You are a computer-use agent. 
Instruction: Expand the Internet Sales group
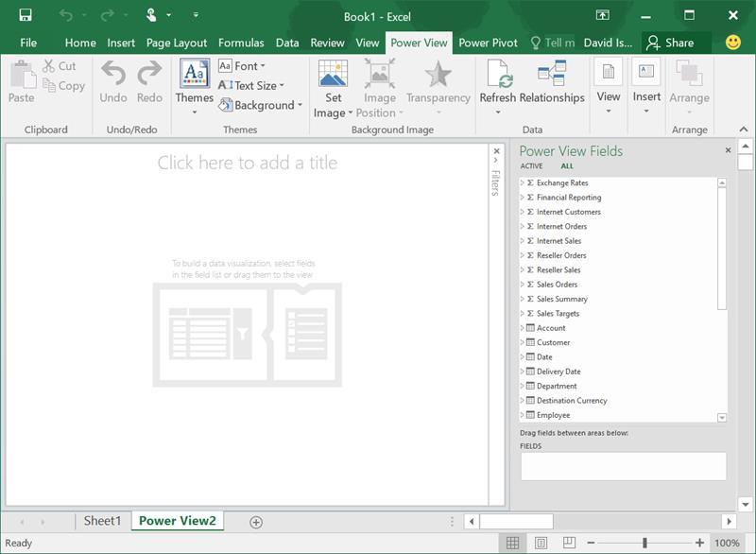[x=523, y=240]
